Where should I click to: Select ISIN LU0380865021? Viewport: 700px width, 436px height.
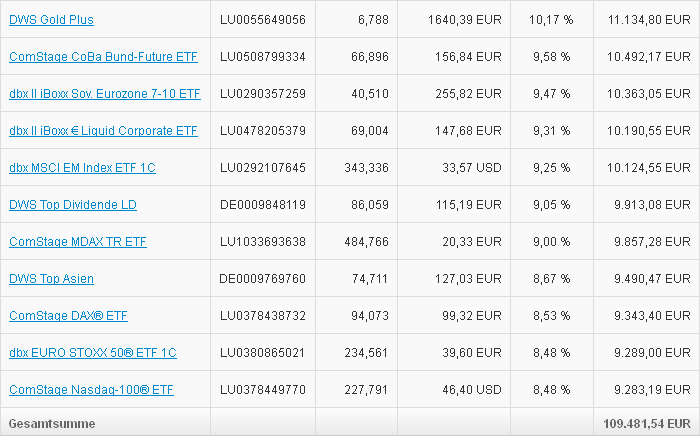pos(263,353)
